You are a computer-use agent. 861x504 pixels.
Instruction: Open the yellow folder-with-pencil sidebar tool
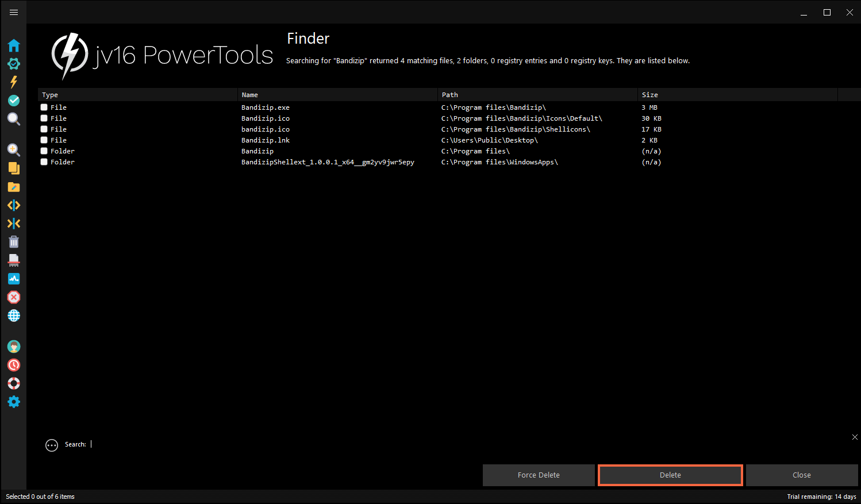(x=14, y=187)
